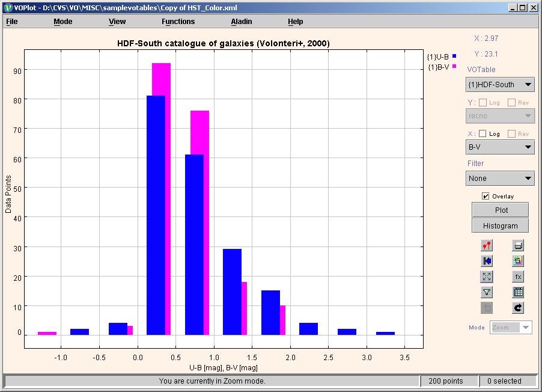Viewport: 542px width, 392px height.
Task: Click the blue back-arrow icon
Action: click(487, 261)
